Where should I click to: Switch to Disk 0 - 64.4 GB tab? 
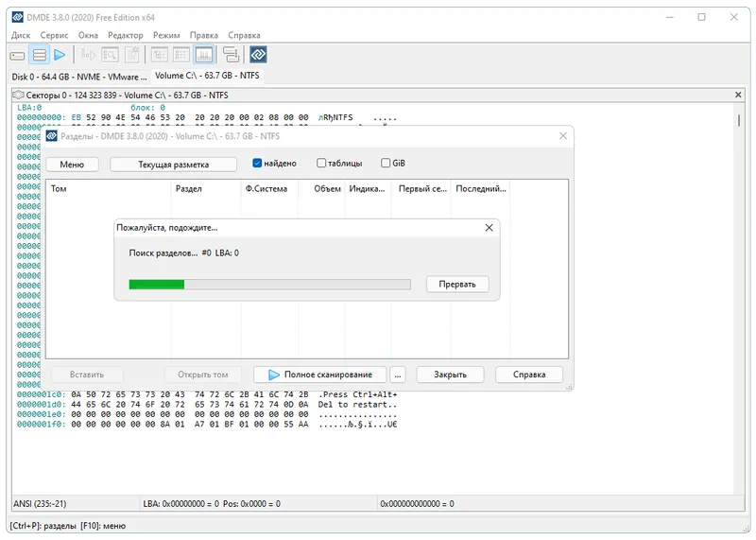click(79, 77)
